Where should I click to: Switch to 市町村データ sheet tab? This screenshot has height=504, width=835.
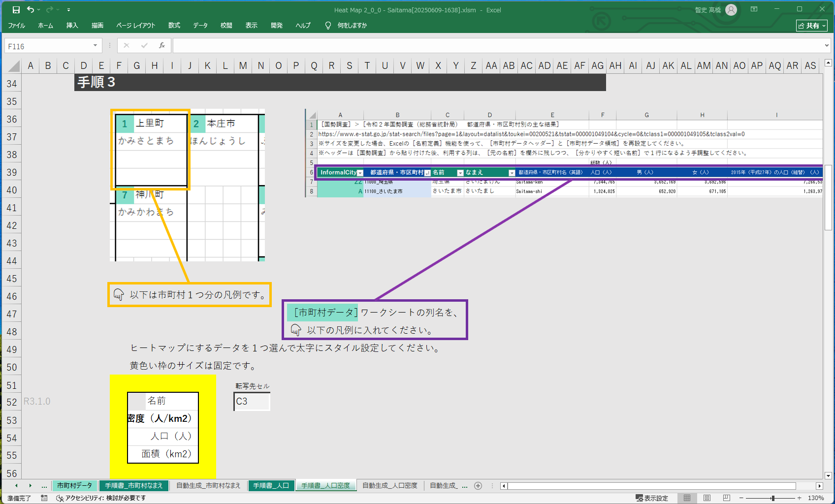coord(74,486)
